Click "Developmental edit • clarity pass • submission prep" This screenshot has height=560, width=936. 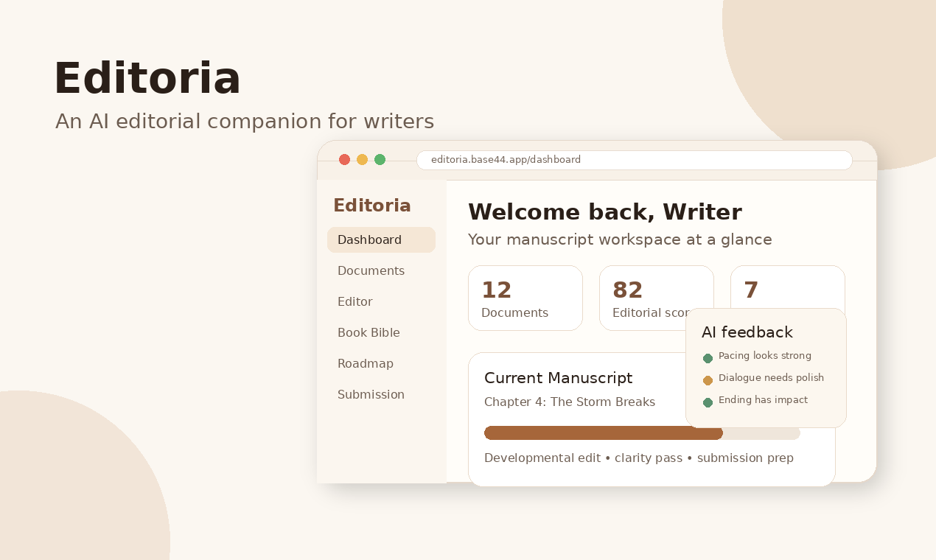639,458
